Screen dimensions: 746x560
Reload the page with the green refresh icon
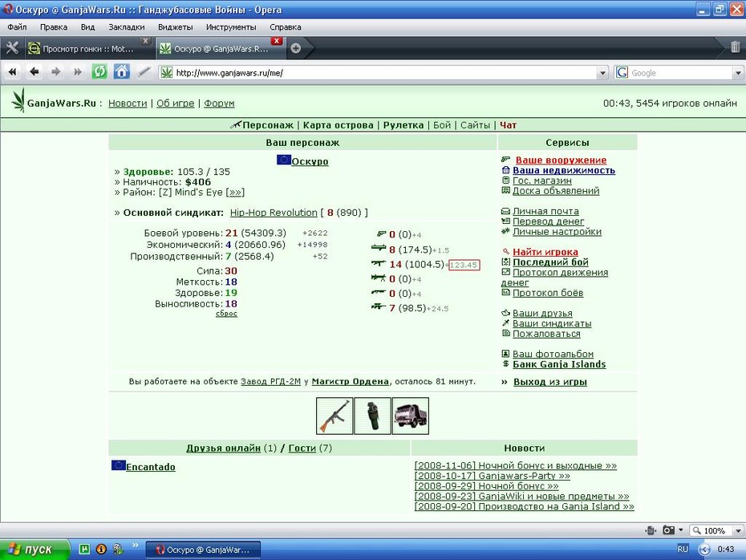99,72
